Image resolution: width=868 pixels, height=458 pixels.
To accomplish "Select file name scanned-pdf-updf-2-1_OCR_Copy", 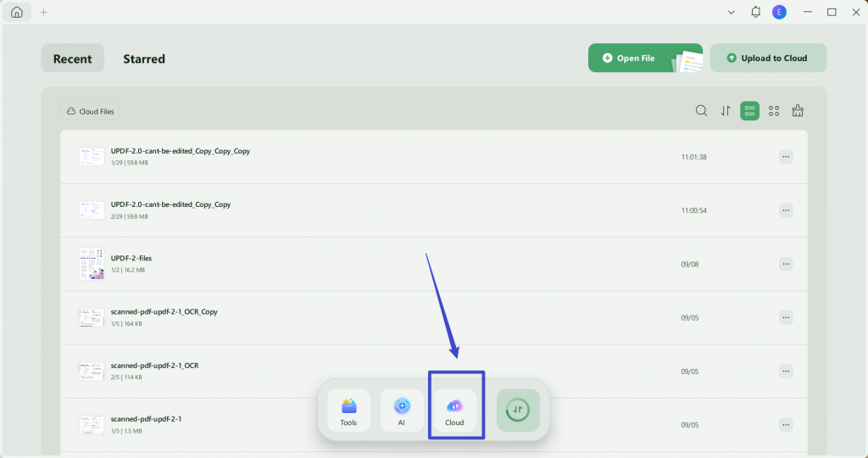I will [x=164, y=312].
